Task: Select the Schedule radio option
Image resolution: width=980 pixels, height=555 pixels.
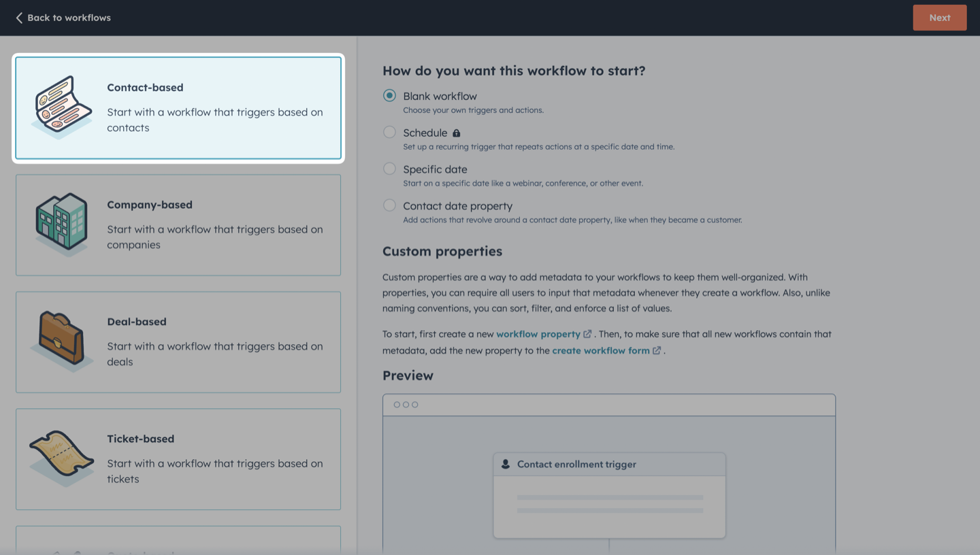Action: (x=389, y=132)
